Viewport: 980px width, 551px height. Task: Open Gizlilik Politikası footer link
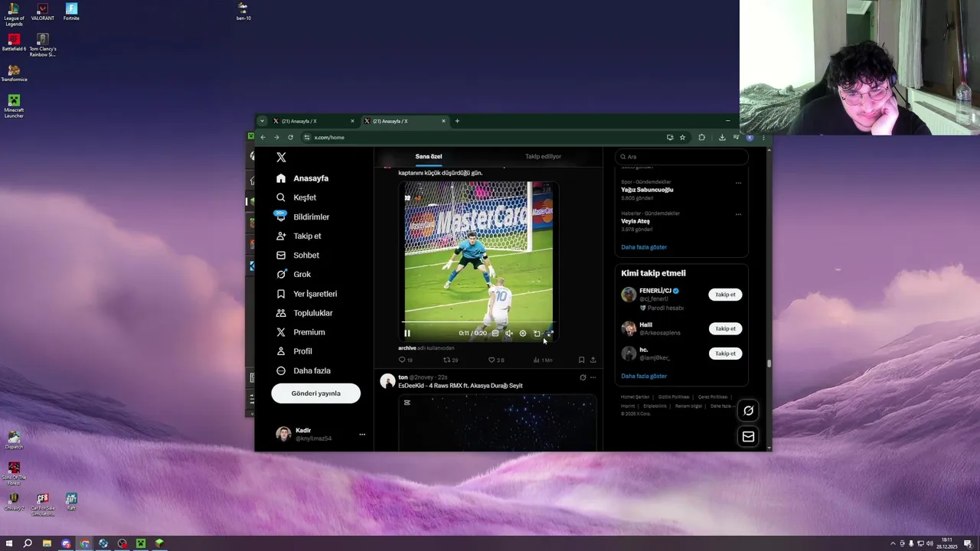pyautogui.click(x=673, y=397)
